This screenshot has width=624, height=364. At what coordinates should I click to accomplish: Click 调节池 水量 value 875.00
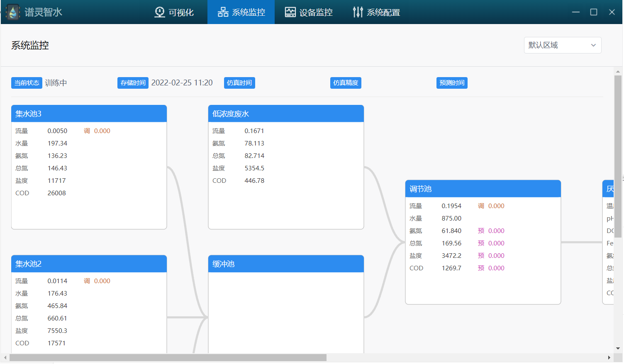coord(451,218)
